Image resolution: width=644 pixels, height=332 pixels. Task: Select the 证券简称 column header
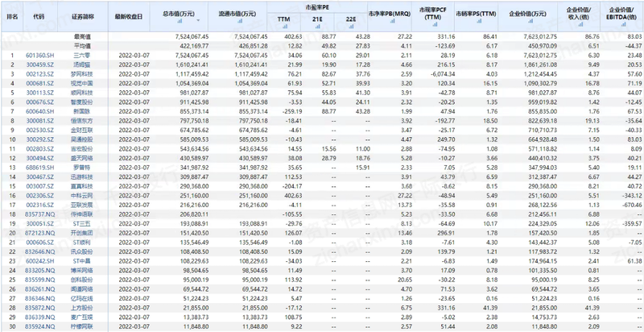click(83, 17)
